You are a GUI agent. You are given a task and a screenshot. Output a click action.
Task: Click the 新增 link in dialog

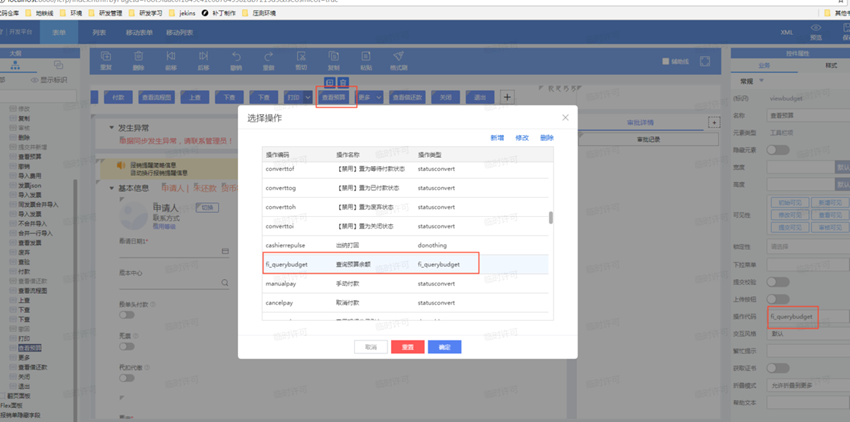[497, 138]
